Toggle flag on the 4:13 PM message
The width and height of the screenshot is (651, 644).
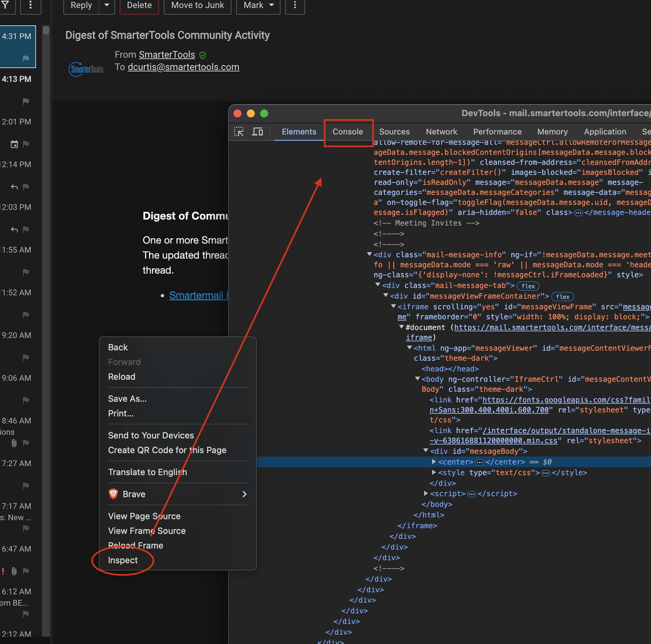pos(26,101)
